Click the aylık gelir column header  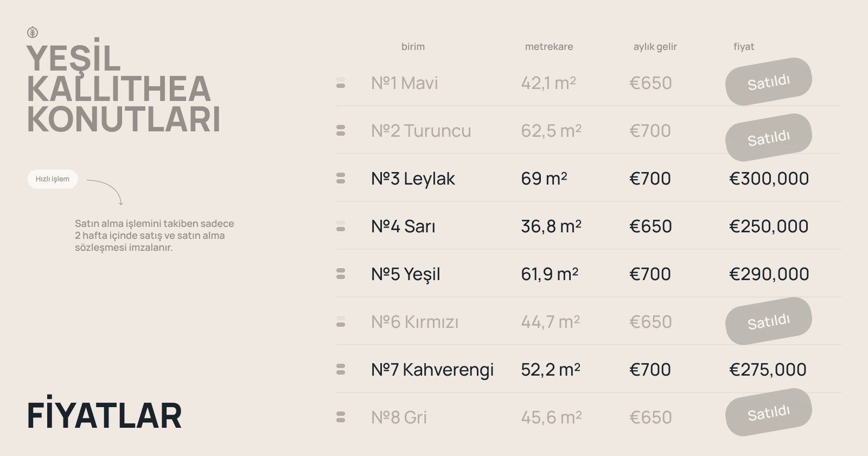click(x=655, y=47)
